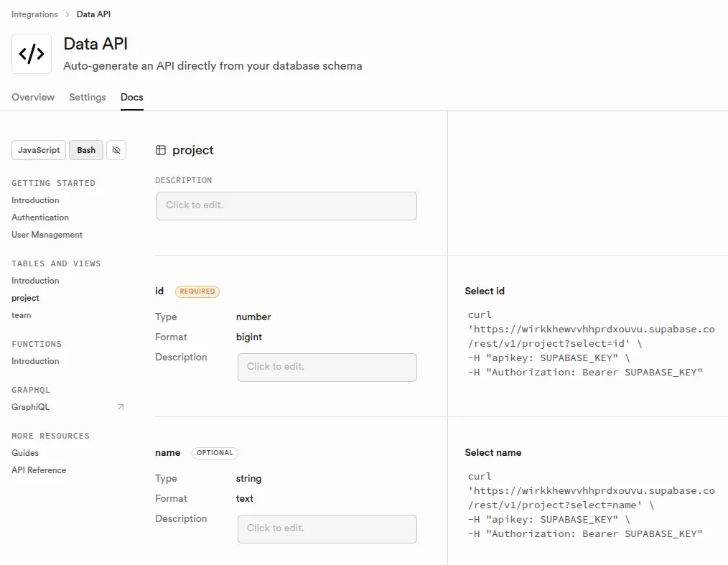Go to Integrations in the breadcrumb
This screenshot has height=565, width=728.
coord(35,14)
